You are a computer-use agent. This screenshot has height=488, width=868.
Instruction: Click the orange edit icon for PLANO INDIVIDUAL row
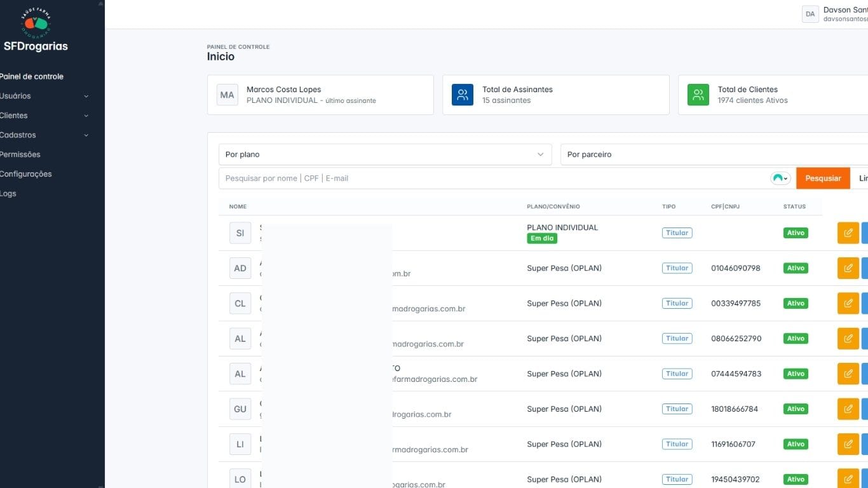tap(848, 233)
